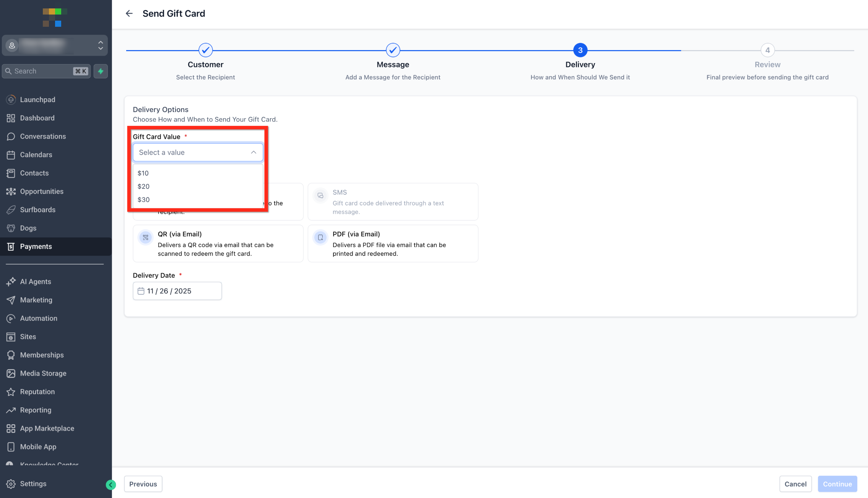The height and width of the screenshot is (498, 868).
Task: Select the SMS delivery option
Action: coord(393,202)
